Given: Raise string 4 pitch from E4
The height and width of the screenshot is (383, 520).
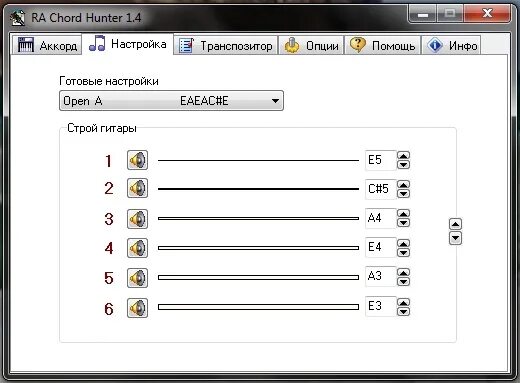Looking at the screenshot, I should coord(403,243).
